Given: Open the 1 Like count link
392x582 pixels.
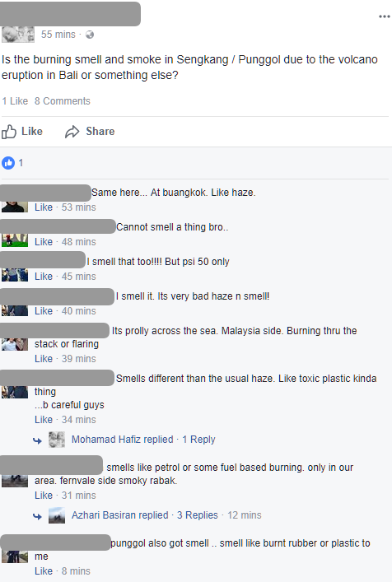Looking at the screenshot, I should [x=15, y=101].
